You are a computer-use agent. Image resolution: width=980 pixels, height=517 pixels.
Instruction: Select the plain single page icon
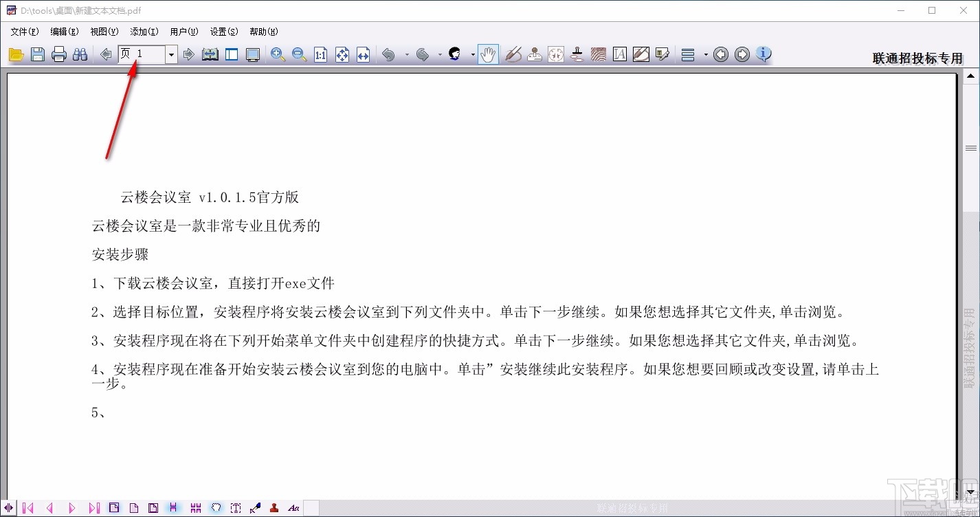134,508
